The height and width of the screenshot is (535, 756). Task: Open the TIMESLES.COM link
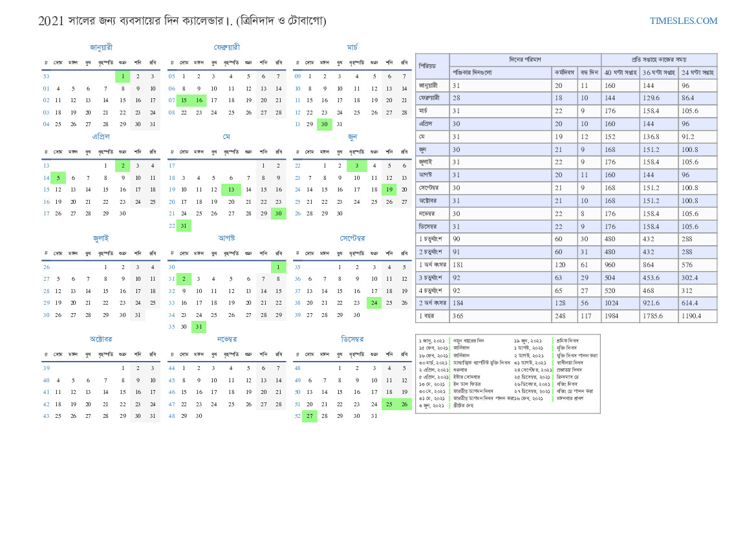click(x=683, y=21)
